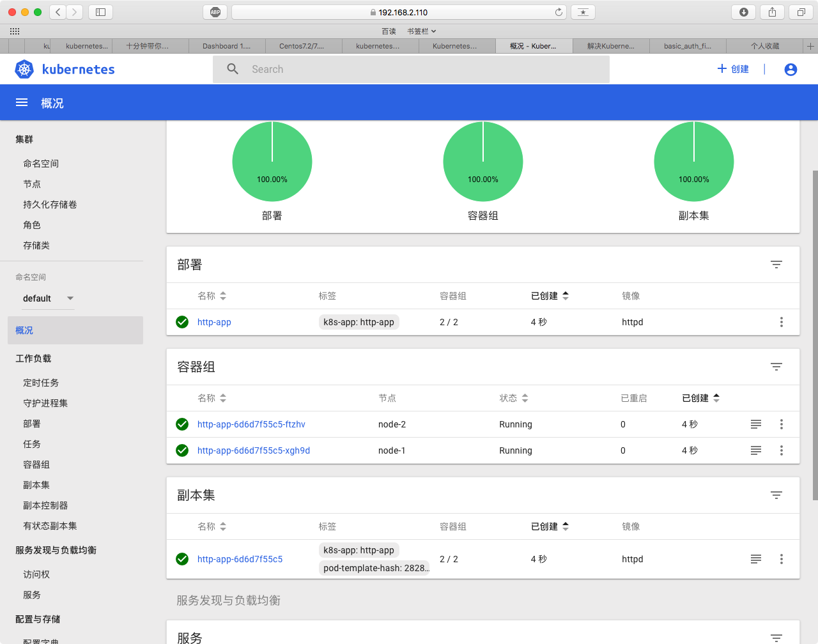Screen dimensions: 818x644
Task: Open actions menu for http-app deployment
Action: pos(781,322)
